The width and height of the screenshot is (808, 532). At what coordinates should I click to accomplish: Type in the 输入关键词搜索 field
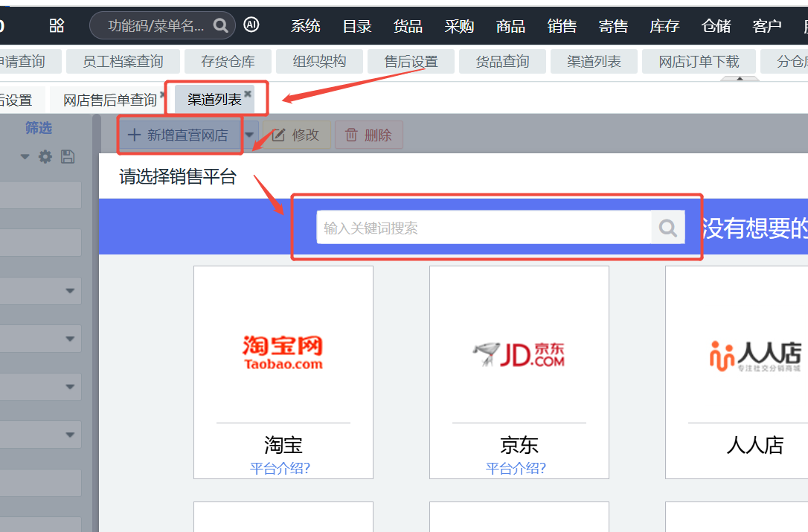point(484,228)
